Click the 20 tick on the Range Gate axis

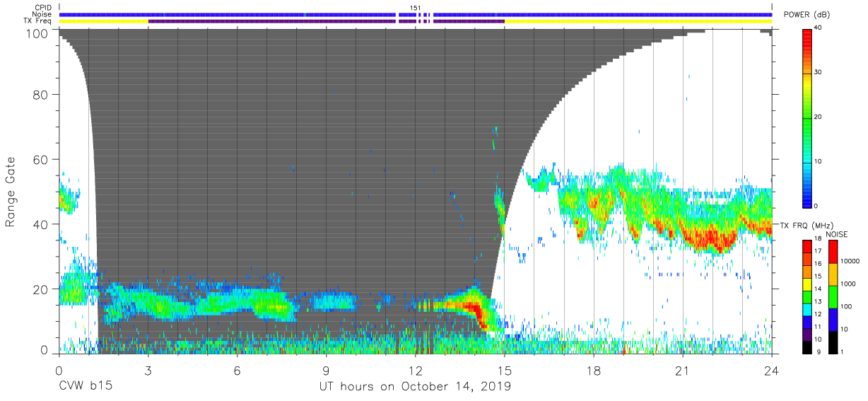(40, 289)
